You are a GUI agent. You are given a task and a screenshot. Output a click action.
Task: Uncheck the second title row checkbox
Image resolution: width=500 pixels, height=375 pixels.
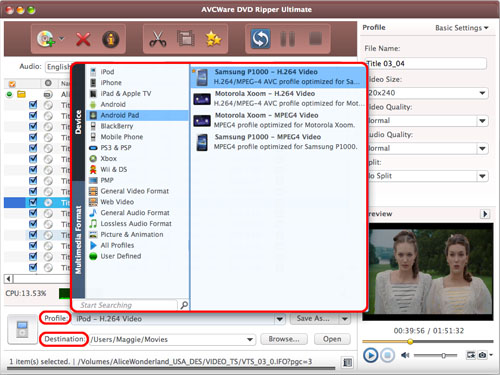(33, 116)
